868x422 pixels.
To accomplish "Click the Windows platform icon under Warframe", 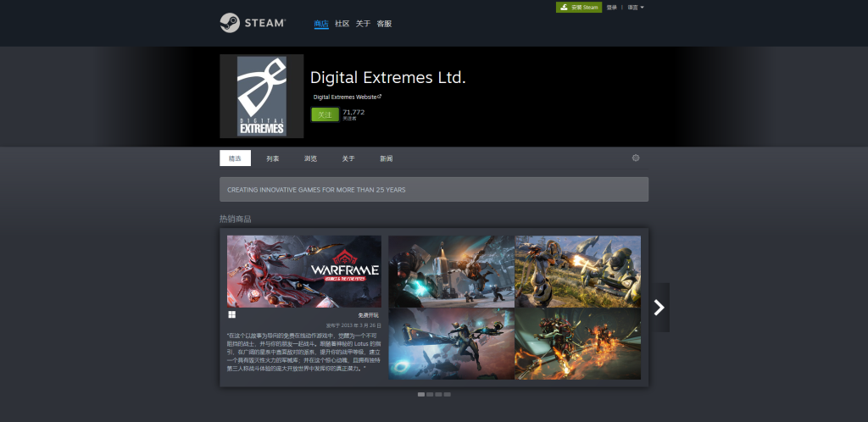I will (x=232, y=314).
